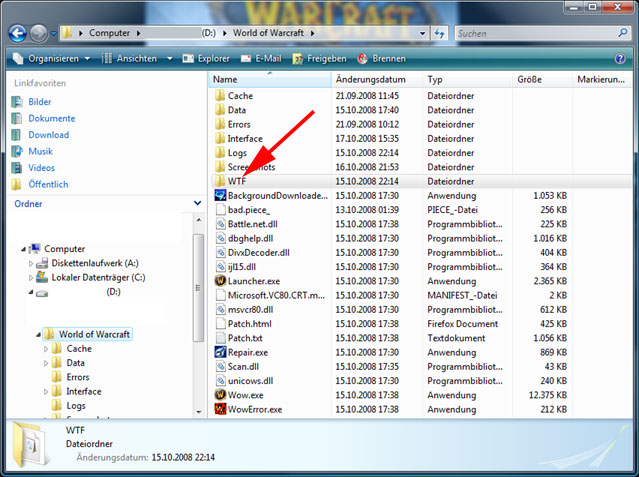Select the Logs folder in the tree

[x=76, y=406]
